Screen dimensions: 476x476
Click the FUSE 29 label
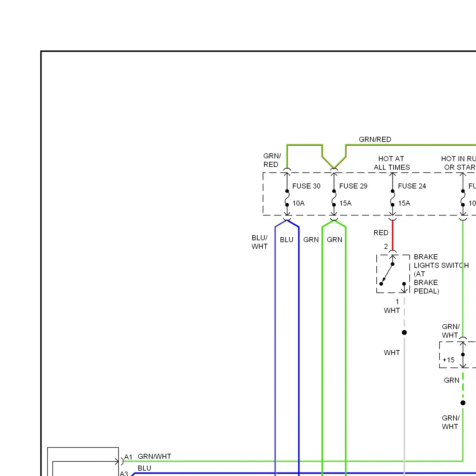click(x=353, y=186)
